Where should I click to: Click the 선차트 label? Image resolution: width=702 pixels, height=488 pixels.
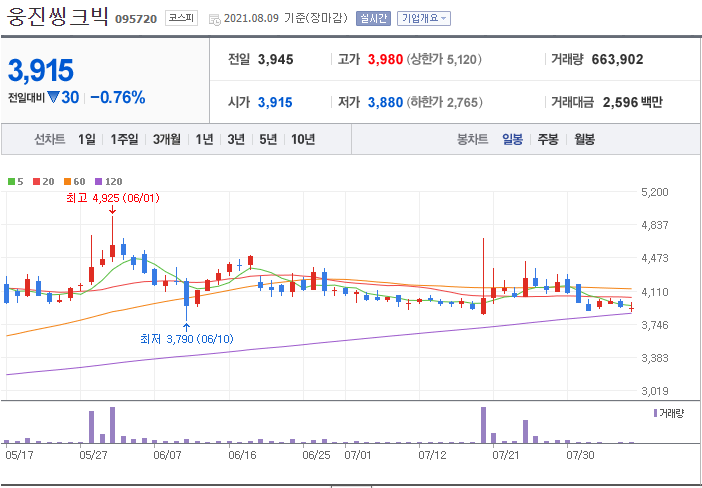pyautogui.click(x=50, y=139)
